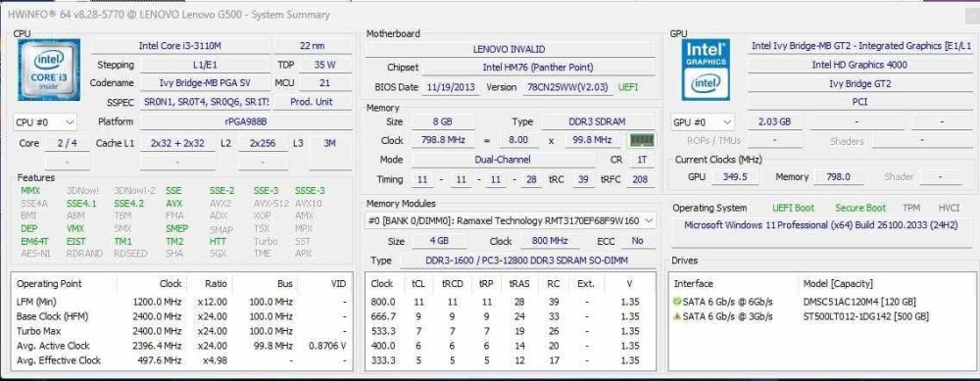Click the Intel HM76 (Panther Point) chipset field
This screenshot has width=980, height=381.
[x=538, y=67]
